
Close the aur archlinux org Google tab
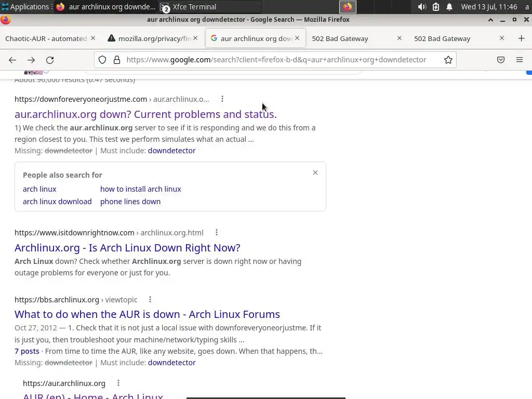297,38
